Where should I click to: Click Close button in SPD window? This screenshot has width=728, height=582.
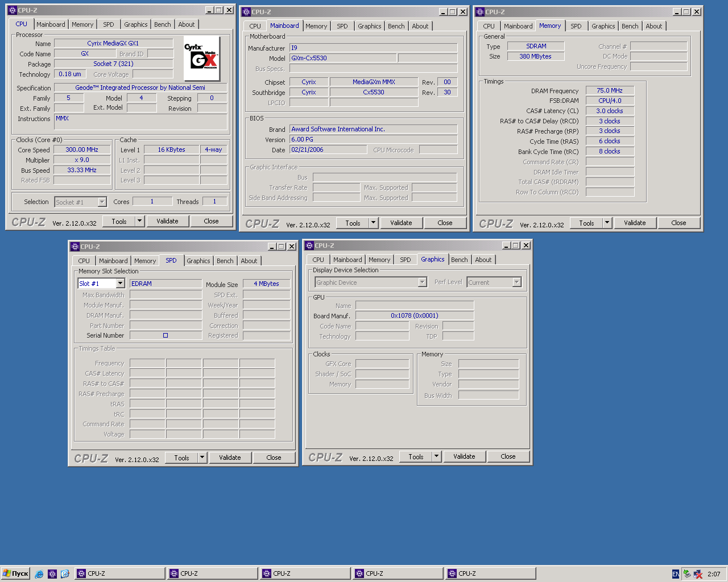click(x=274, y=458)
